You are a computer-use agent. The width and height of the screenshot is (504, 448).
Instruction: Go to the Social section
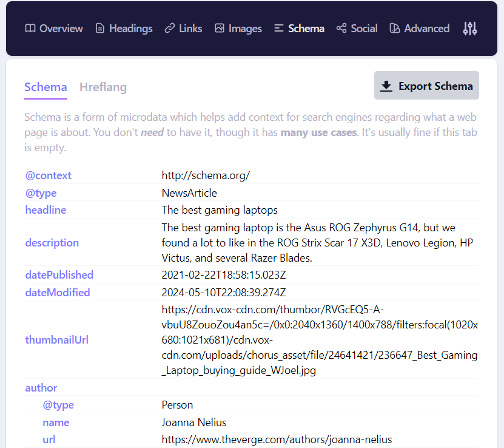[364, 29]
